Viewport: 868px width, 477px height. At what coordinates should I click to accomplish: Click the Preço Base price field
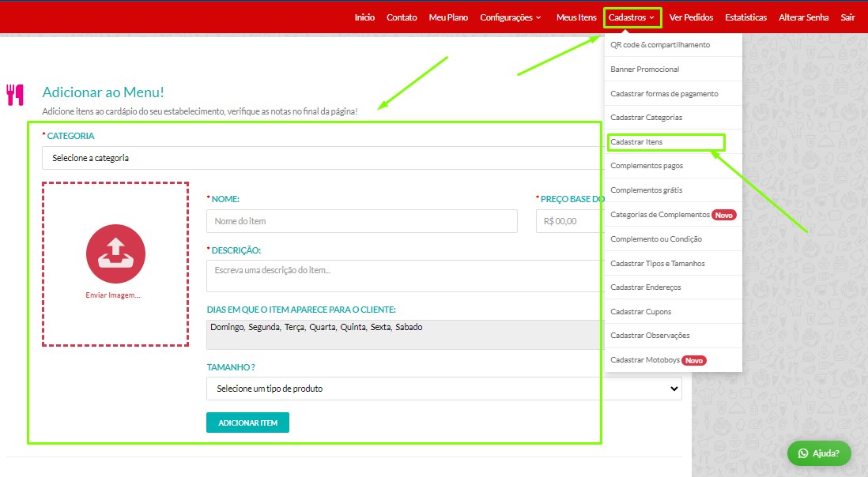click(569, 221)
